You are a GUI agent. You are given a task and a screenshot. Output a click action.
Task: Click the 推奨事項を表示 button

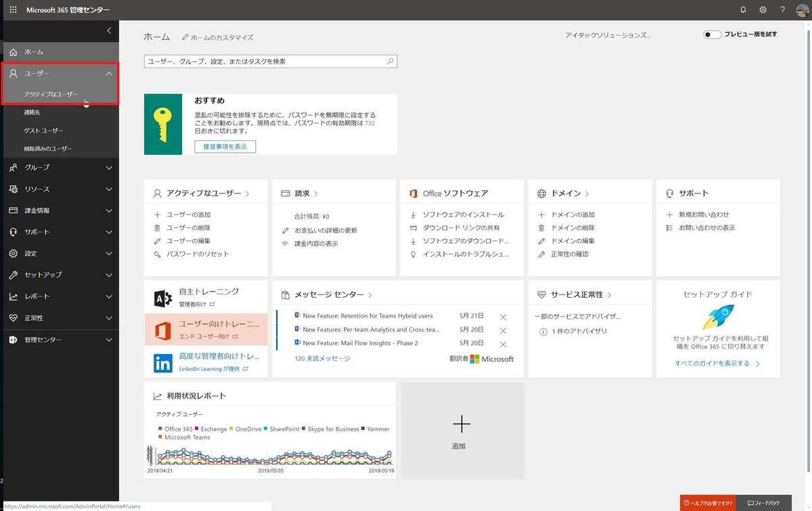click(x=225, y=146)
